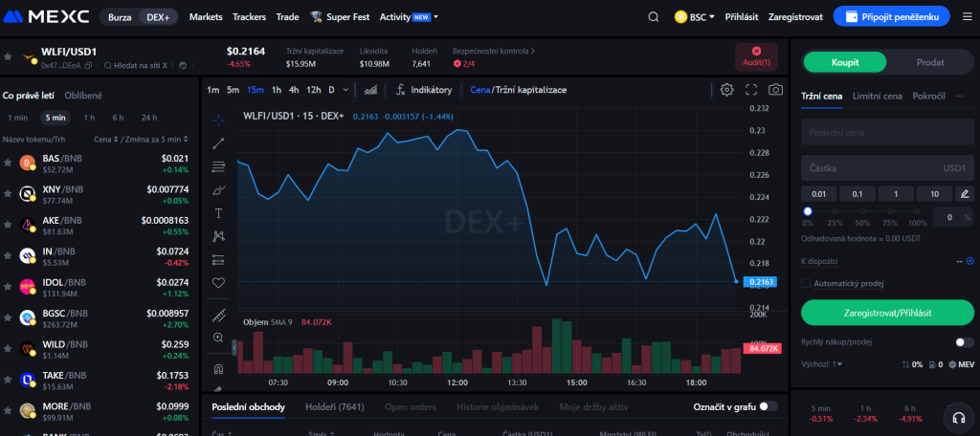This screenshot has height=436, width=980.
Task: Select the pattern drawing tool
Action: coord(218,236)
